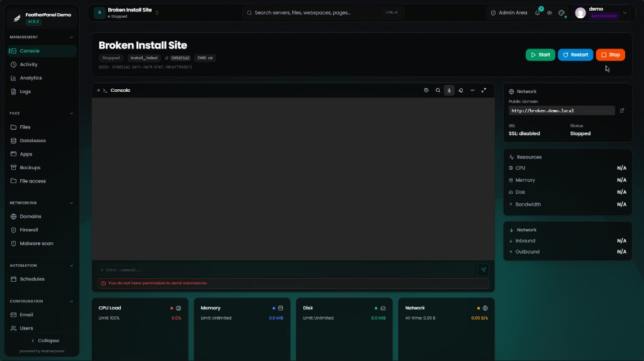The image size is (644, 361).
Task: Click the CPU Load chip icon
Action: click(x=178, y=308)
